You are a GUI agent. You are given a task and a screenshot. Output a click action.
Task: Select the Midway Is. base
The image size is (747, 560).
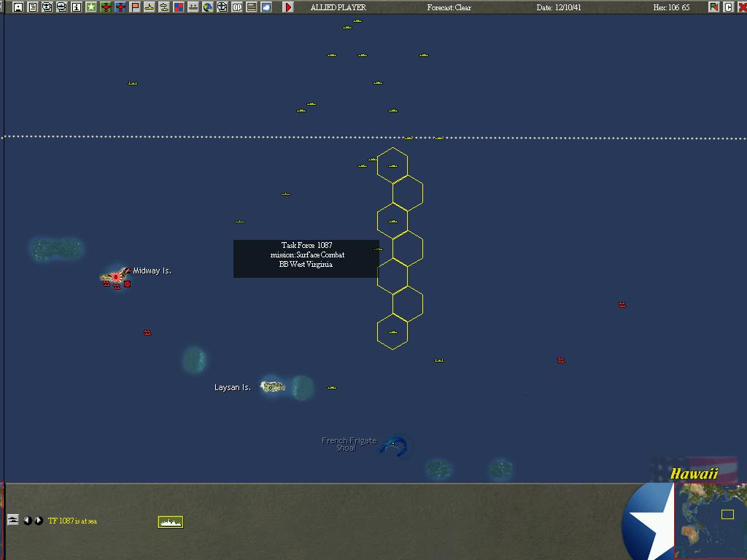click(116, 276)
